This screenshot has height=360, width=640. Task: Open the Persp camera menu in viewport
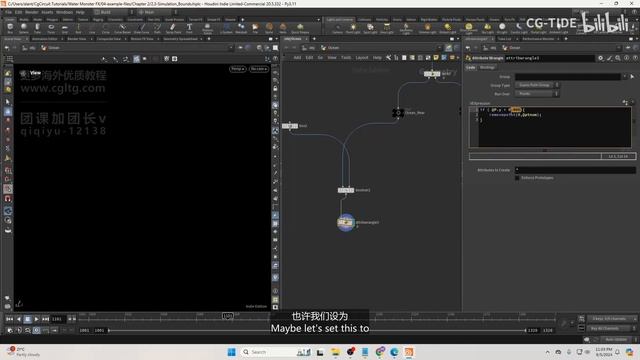click(x=238, y=69)
